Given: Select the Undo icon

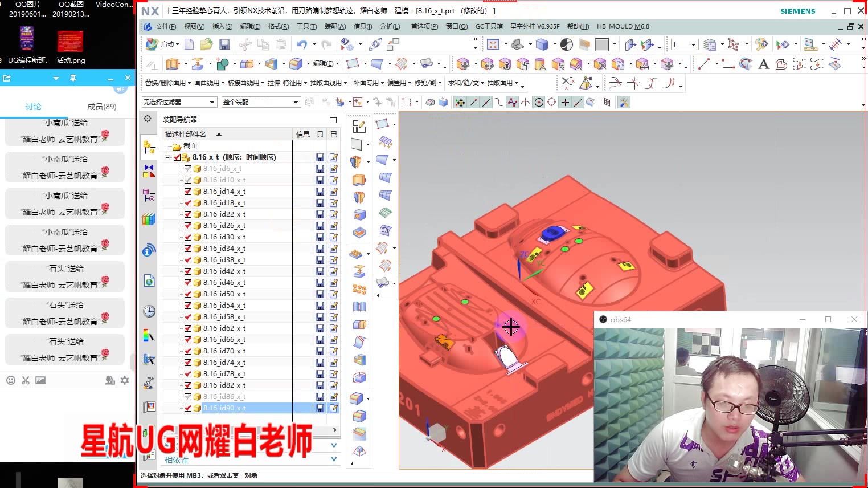Looking at the screenshot, I should (301, 44).
